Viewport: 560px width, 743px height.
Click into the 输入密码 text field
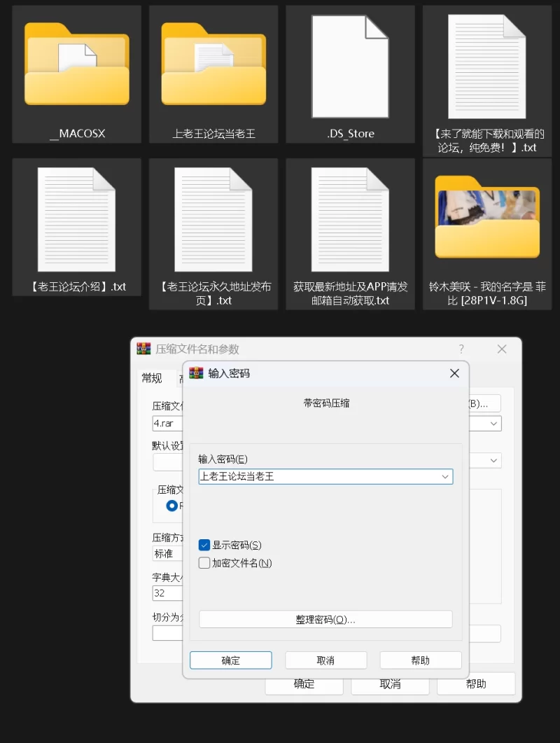(x=318, y=477)
